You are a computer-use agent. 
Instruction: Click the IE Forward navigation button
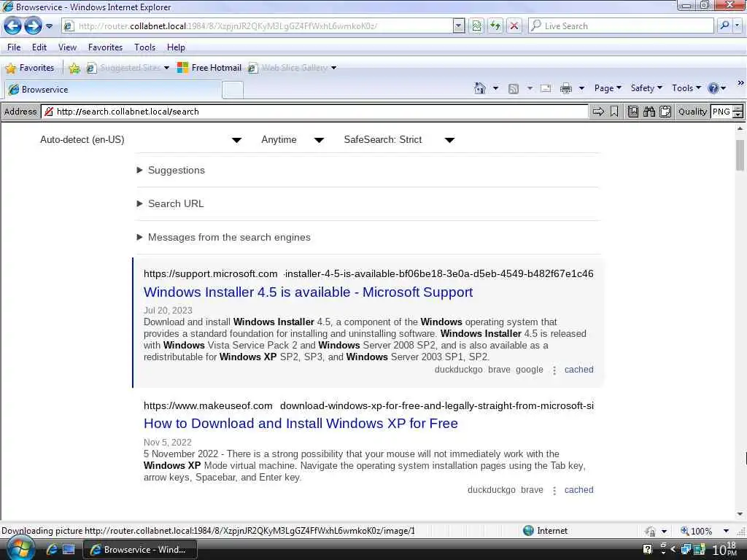click(x=33, y=26)
